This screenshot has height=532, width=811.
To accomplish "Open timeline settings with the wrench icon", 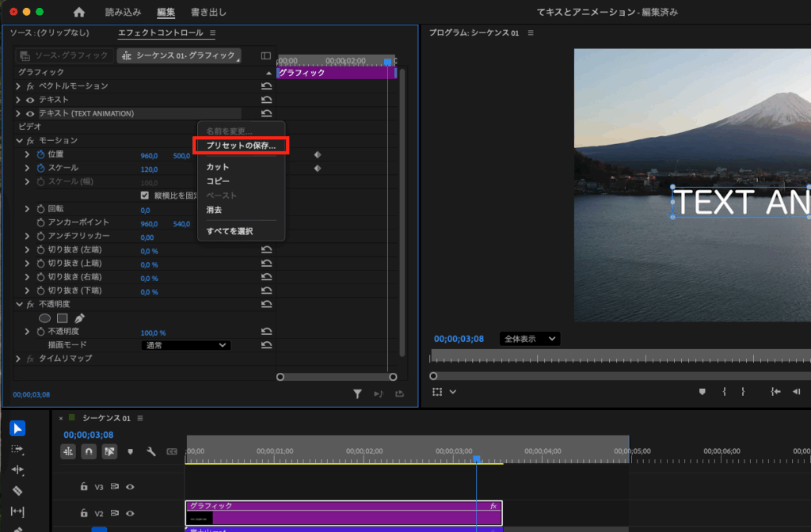I will click(x=151, y=451).
